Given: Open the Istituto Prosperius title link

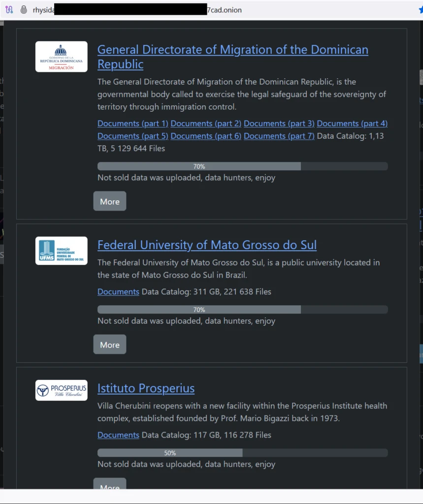Looking at the screenshot, I should (146, 388).
